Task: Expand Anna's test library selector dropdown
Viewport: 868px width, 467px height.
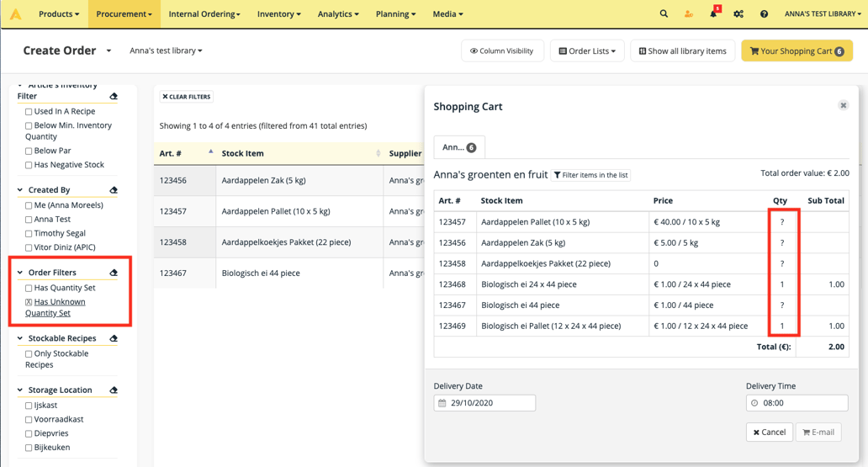Action: pos(166,50)
